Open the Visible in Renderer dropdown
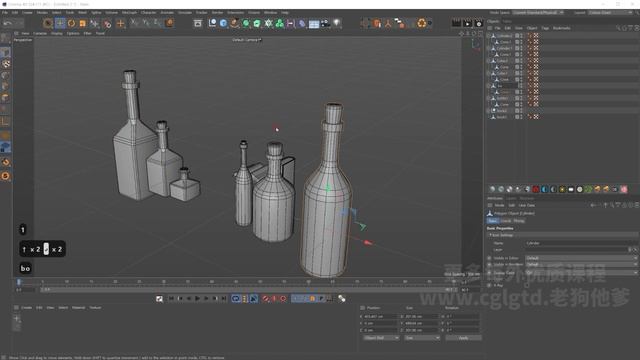This screenshot has width=640, height=360. coord(581,264)
